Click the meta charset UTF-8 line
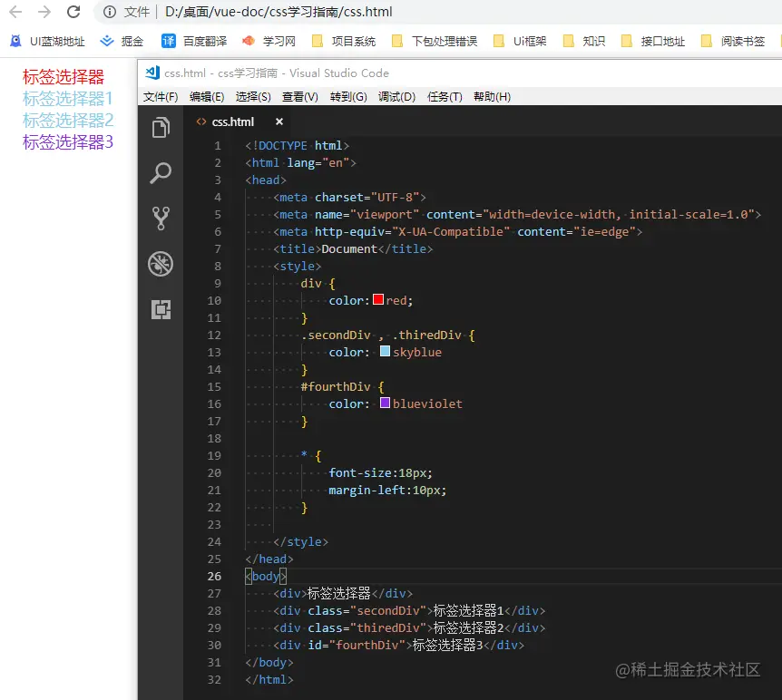Image resolution: width=782 pixels, height=700 pixels. (349, 197)
